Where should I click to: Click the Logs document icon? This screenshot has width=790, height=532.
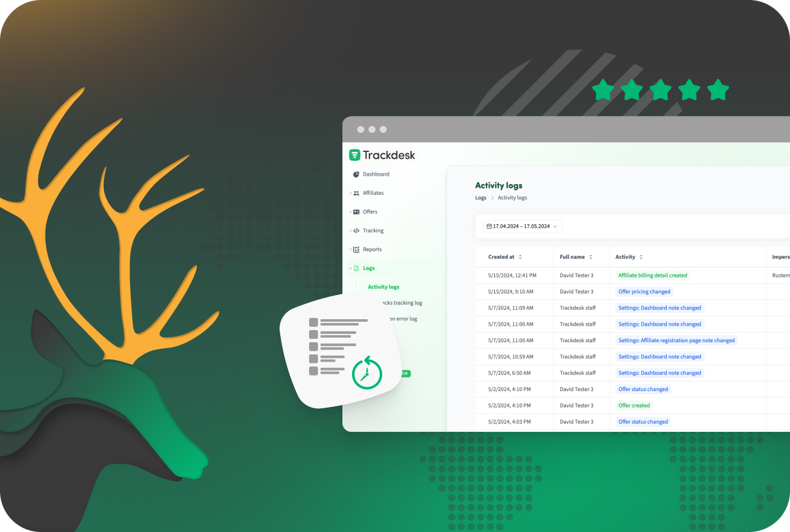(x=357, y=268)
